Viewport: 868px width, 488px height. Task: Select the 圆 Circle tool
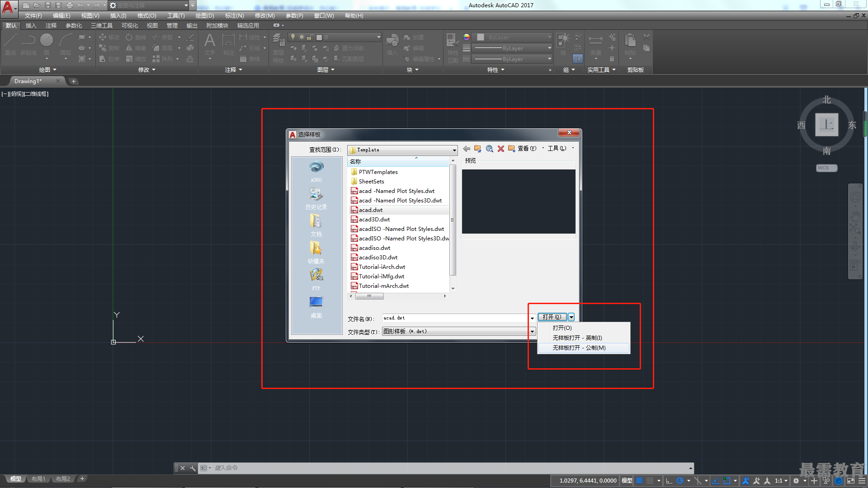[47, 44]
